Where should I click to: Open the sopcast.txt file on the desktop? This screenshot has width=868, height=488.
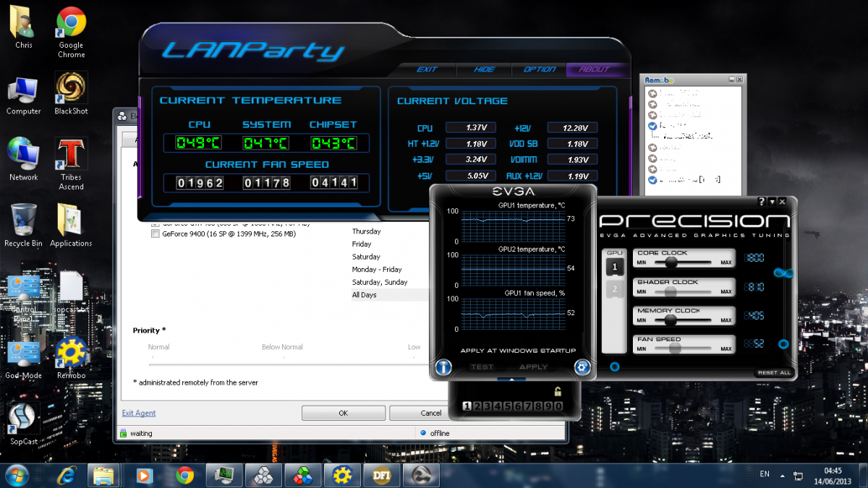[72, 293]
